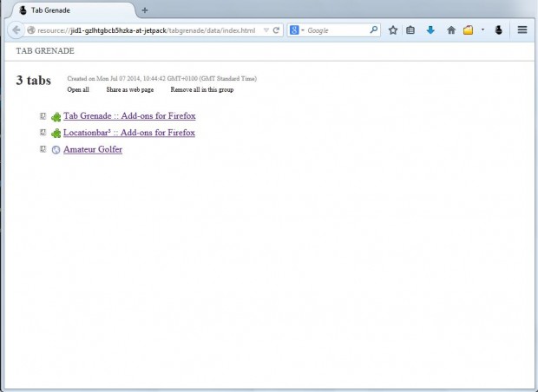Click the globe favicon beside Amateur Golfer

pyautogui.click(x=56, y=150)
